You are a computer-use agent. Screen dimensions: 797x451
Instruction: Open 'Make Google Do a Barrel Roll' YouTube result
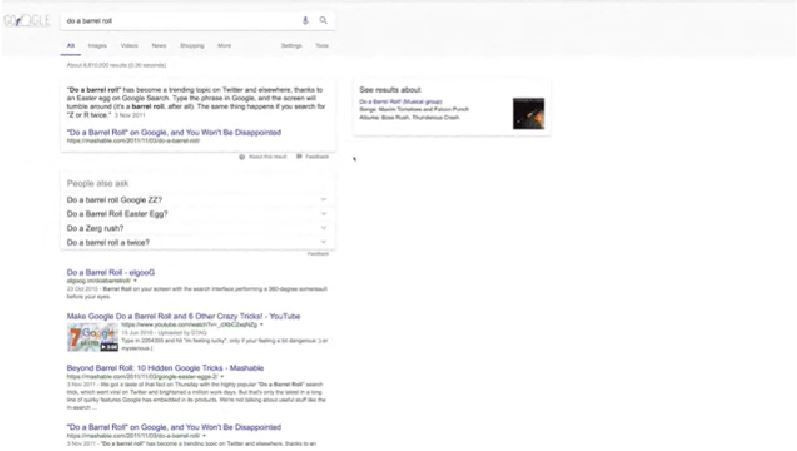pyautogui.click(x=183, y=316)
